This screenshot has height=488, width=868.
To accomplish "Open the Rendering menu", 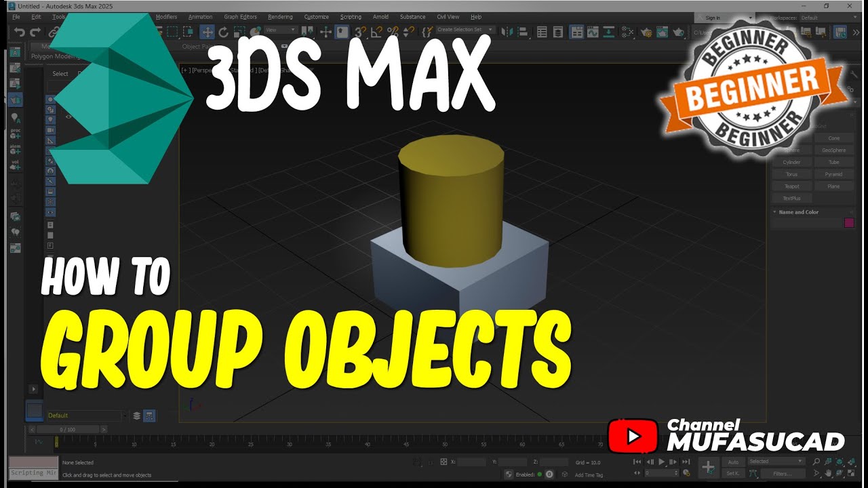I will point(280,17).
